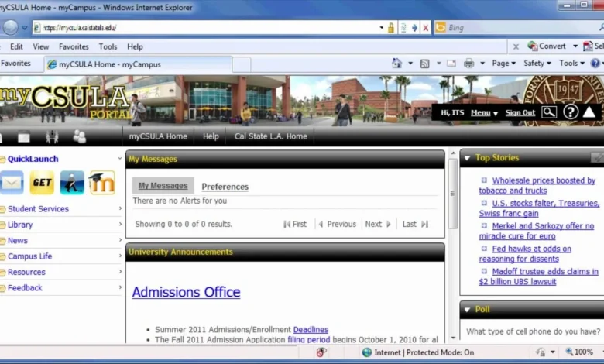Click the compatibility view icon
604x364 pixels.
403,28
